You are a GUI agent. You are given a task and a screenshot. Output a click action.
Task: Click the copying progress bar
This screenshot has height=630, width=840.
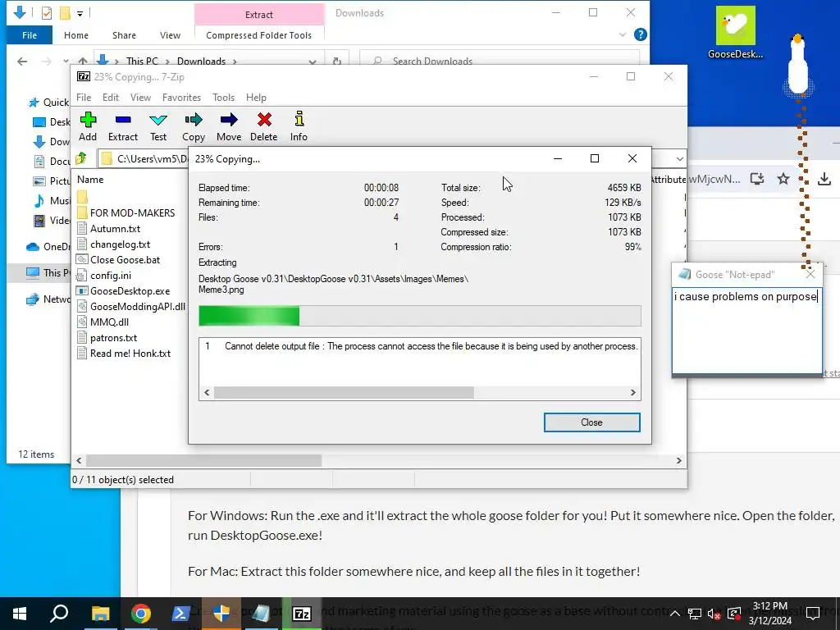coord(419,316)
